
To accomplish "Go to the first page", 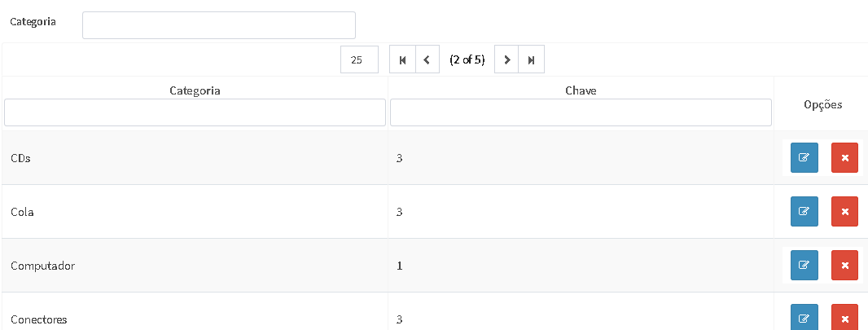I will click(x=402, y=59).
